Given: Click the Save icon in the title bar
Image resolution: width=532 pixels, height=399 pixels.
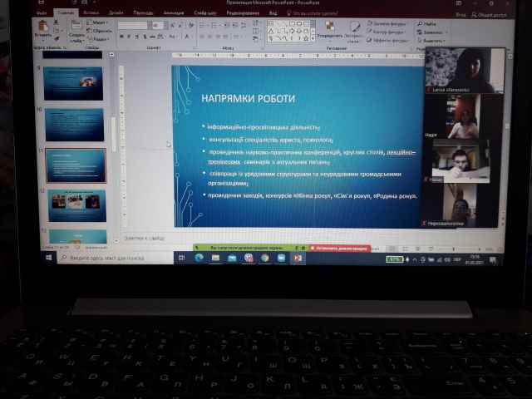Looking at the screenshot, I should pyautogui.click(x=41, y=2).
